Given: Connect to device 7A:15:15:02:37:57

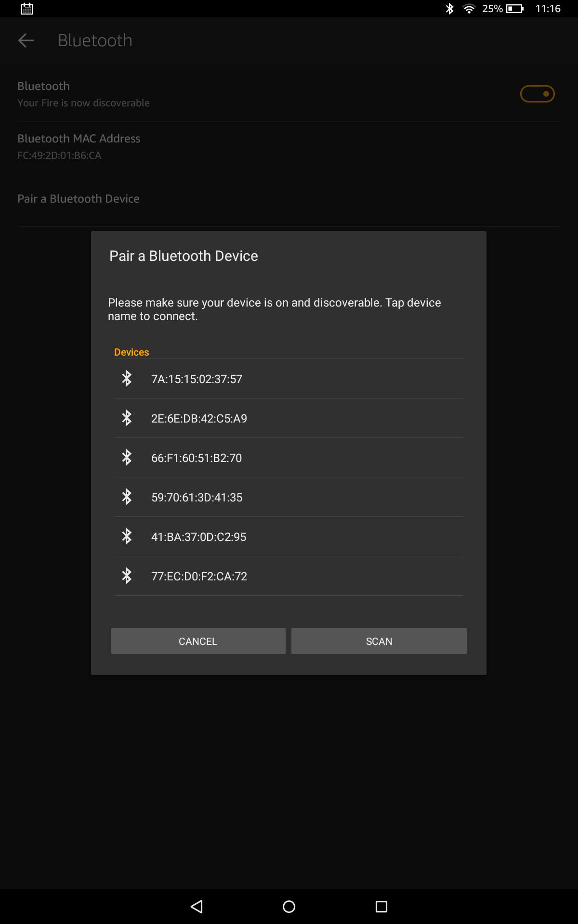Looking at the screenshot, I should pyautogui.click(x=289, y=379).
